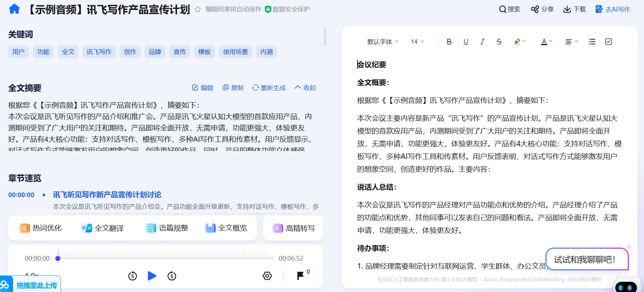Jump to chapter timestamp 00:00:00
The height and width of the screenshot is (292, 644).
click(21, 195)
